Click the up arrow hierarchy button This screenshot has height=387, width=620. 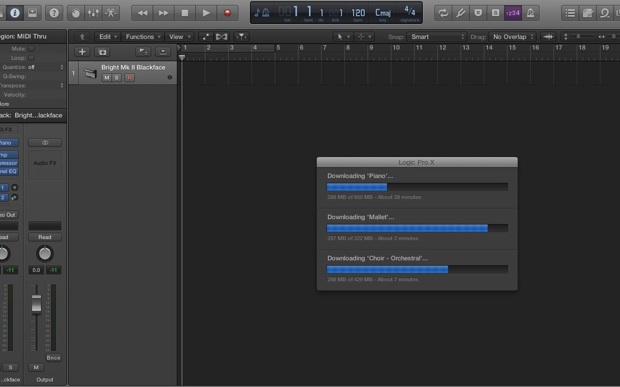pyautogui.click(x=82, y=37)
